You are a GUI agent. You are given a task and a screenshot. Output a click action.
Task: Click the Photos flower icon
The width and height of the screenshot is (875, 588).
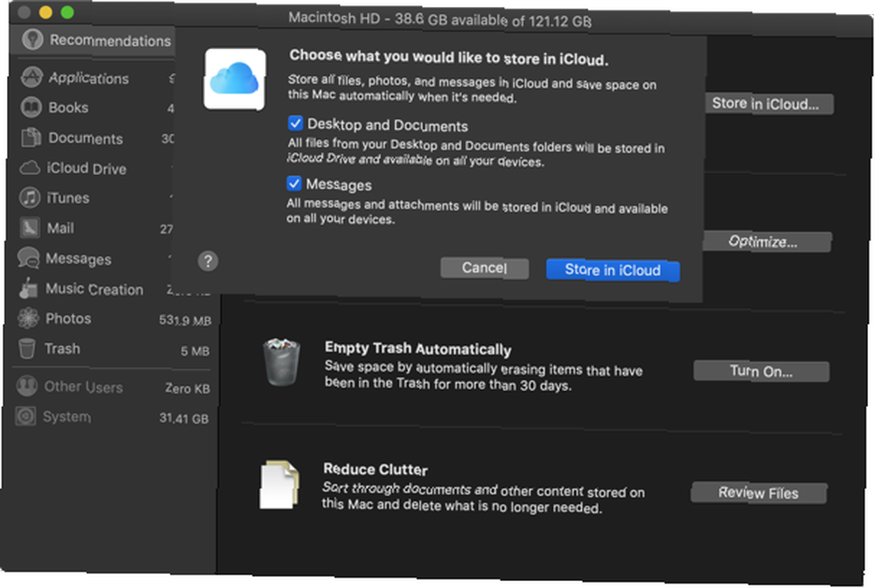(28, 318)
